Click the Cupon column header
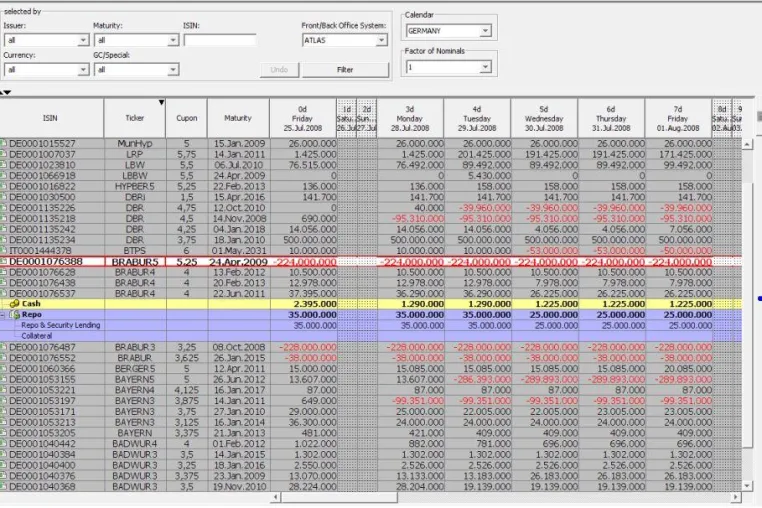This screenshot has height=508, width=762. tap(187, 118)
